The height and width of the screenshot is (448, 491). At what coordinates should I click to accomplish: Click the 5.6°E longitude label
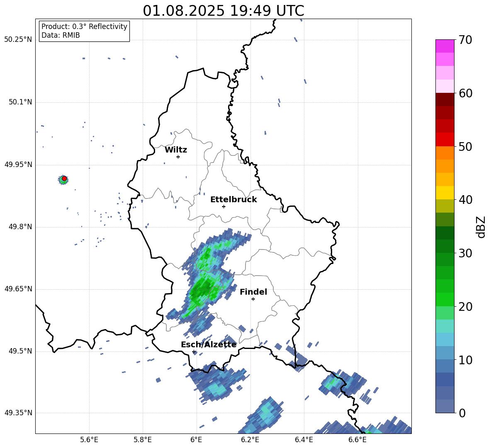(x=89, y=440)
